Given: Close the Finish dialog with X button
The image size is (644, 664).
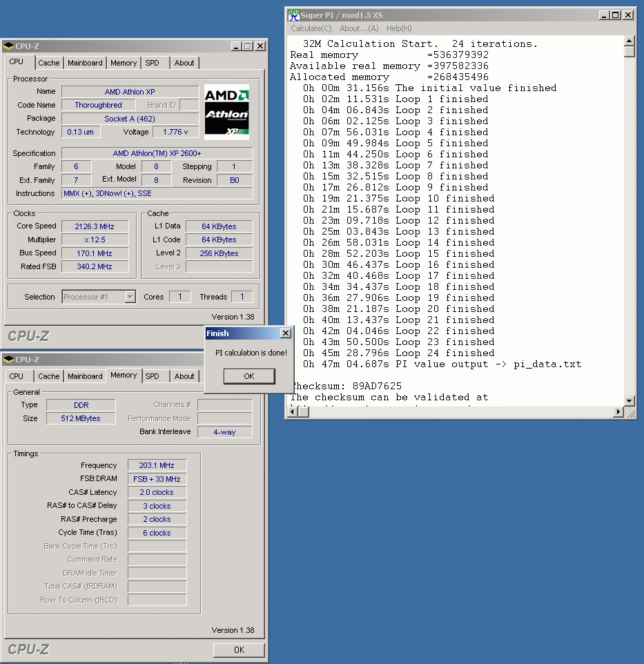Looking at the screenshot, I should [286, 333].
